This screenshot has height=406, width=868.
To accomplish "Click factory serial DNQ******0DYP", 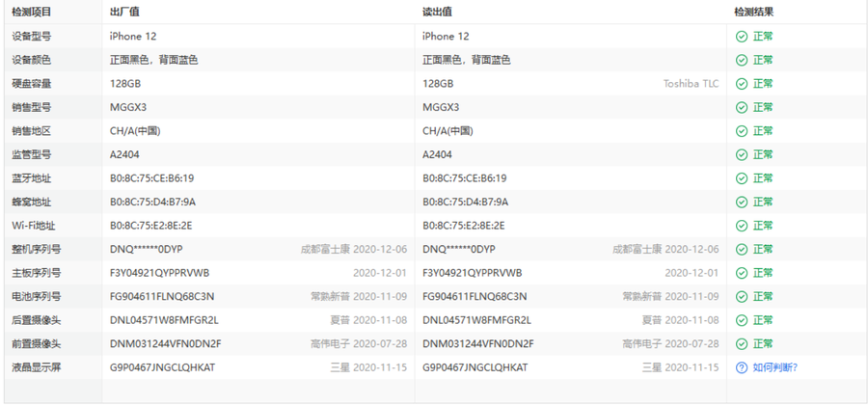I will click(147, 249).
